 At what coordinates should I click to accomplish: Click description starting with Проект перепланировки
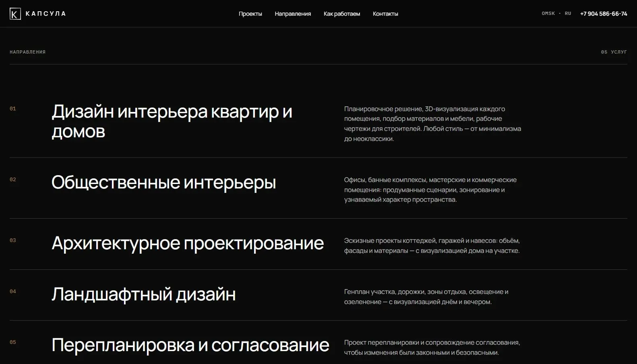point(432,347)
